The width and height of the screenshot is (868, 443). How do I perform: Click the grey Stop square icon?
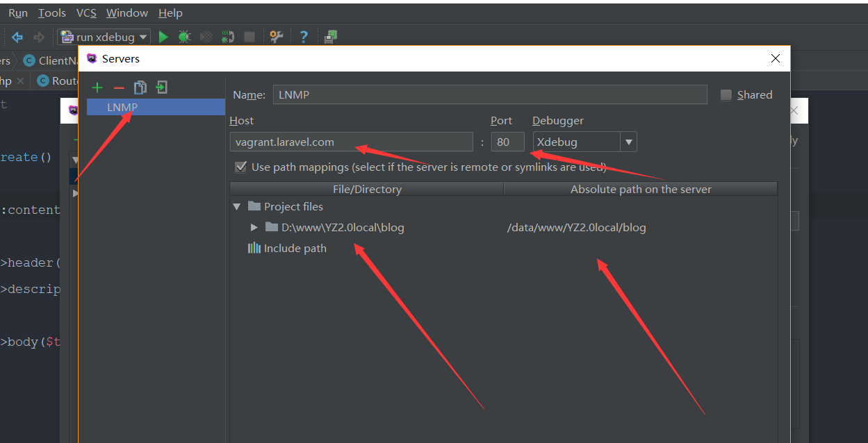point(249,37)
